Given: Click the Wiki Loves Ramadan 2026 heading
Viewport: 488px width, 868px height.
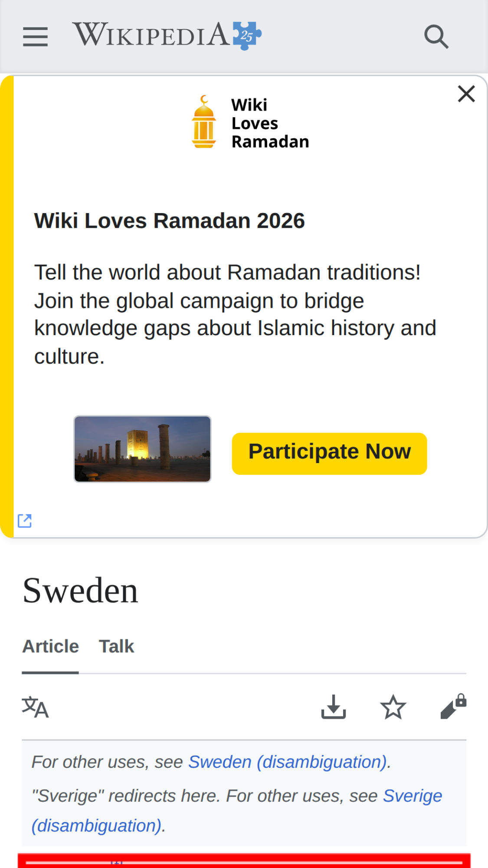Looking at the screenshot, I should (x=169, y=220).
